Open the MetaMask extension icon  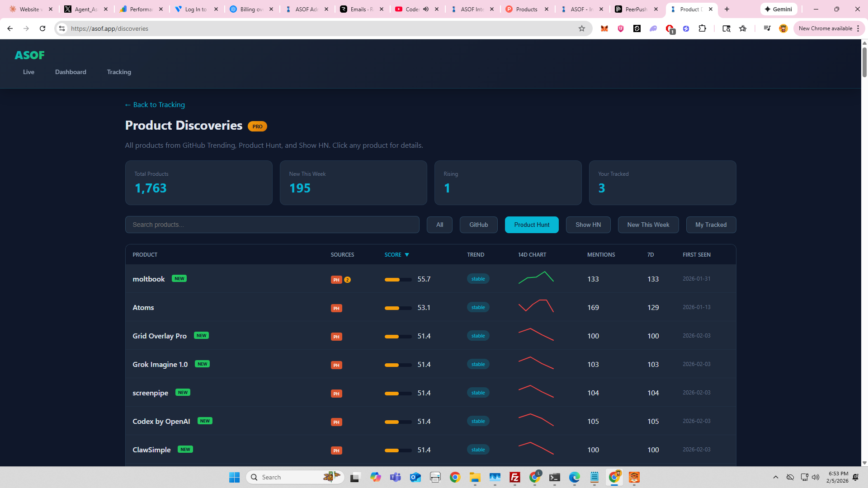[604, 28]
